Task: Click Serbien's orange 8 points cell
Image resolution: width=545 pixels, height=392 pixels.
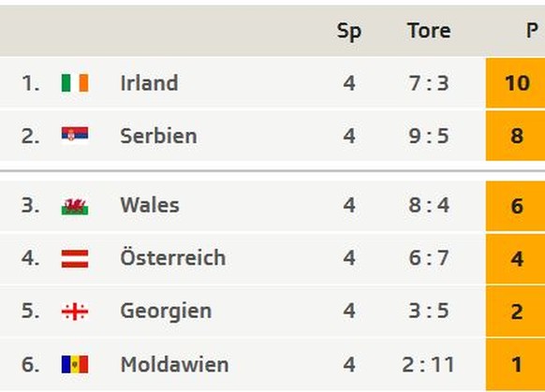Action: [x=515, y=136]
